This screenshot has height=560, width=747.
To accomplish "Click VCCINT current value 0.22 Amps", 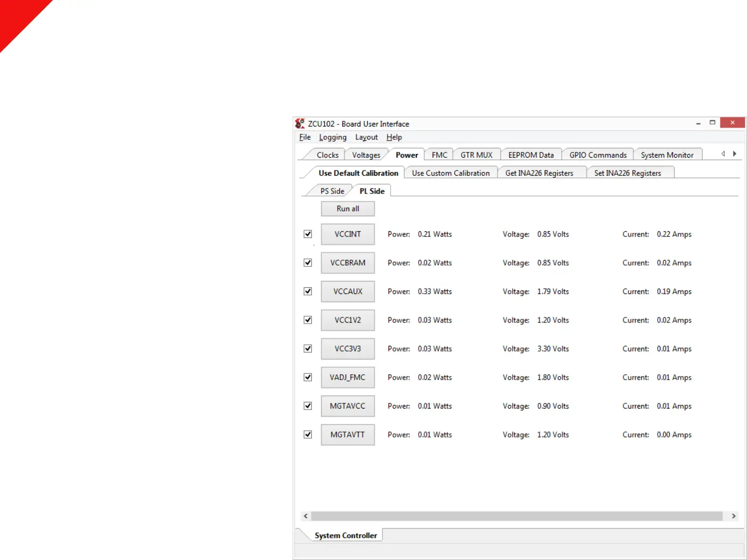I will coord(674,234).
